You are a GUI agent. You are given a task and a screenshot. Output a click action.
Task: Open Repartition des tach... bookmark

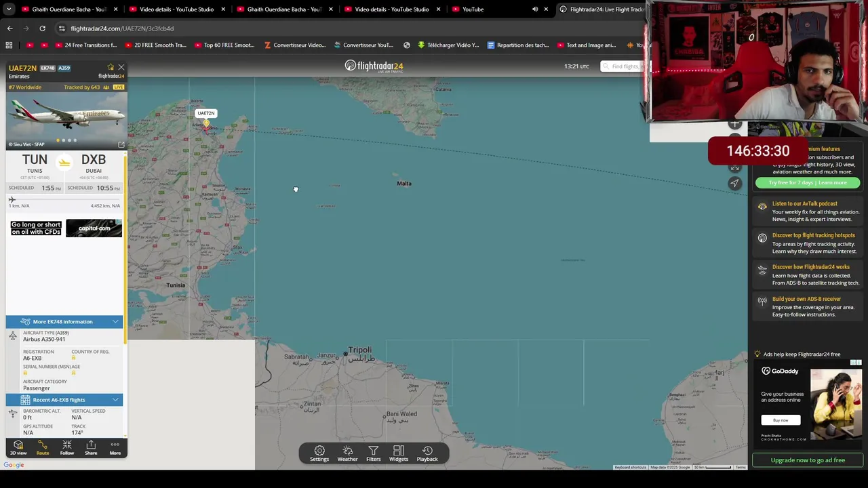tap(518, 45)
